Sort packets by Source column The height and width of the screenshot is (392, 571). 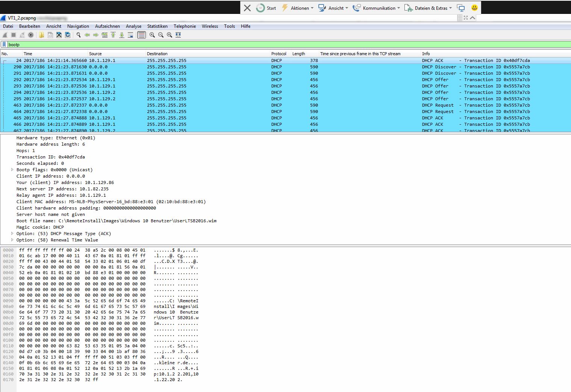[x=117, y=54]
